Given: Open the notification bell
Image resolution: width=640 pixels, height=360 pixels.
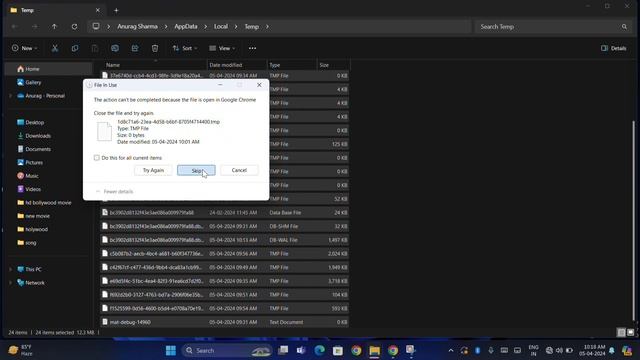Looking at the screenshot, I should tap(611, 350).
